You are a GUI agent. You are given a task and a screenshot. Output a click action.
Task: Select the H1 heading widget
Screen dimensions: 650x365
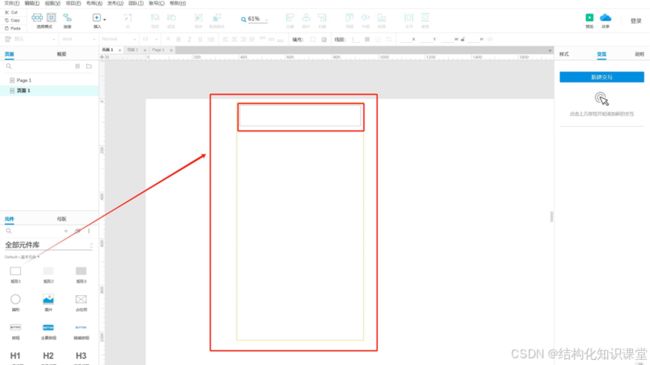(x=15, y=357)
